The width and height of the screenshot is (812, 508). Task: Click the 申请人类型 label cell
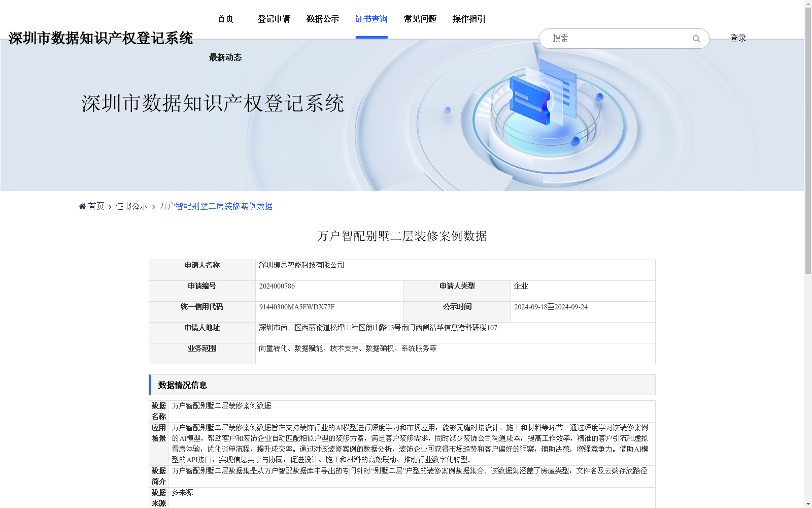coord(457,291)
